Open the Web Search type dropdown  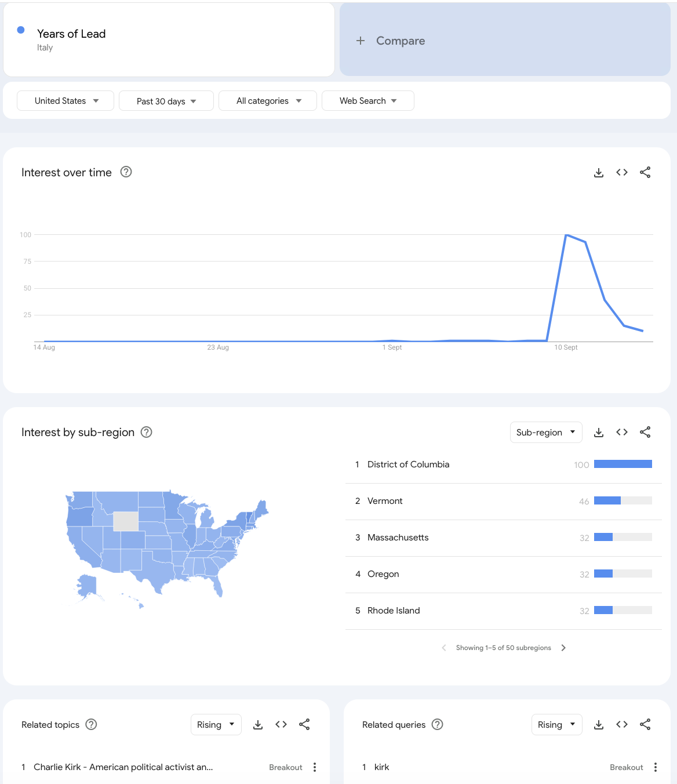(368, 101)
